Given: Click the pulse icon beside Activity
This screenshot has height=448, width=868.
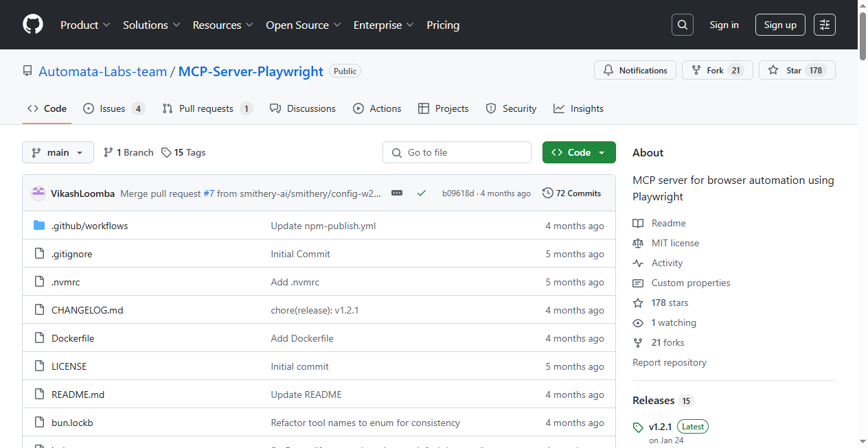Looking at the screenshot, I should tap(638, 263).
